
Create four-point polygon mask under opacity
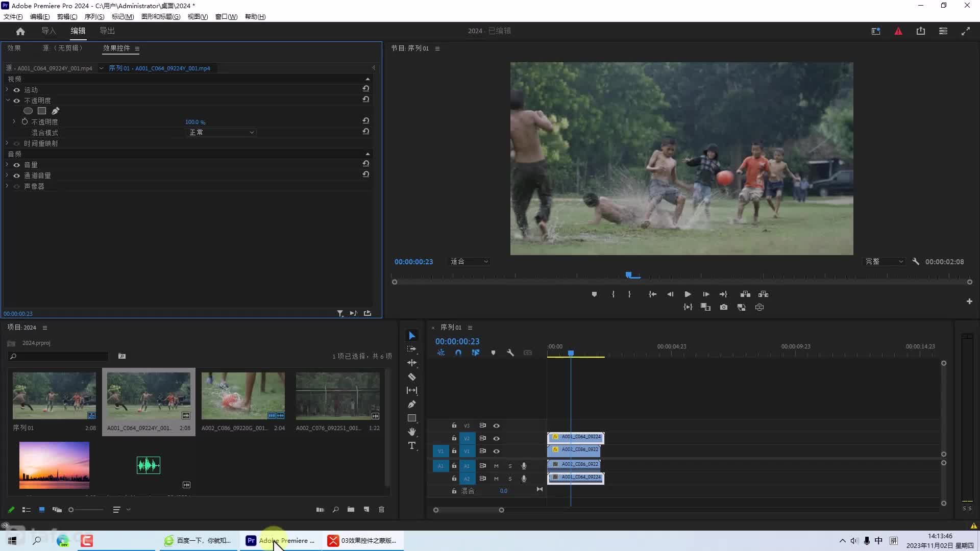click(42, 111)
